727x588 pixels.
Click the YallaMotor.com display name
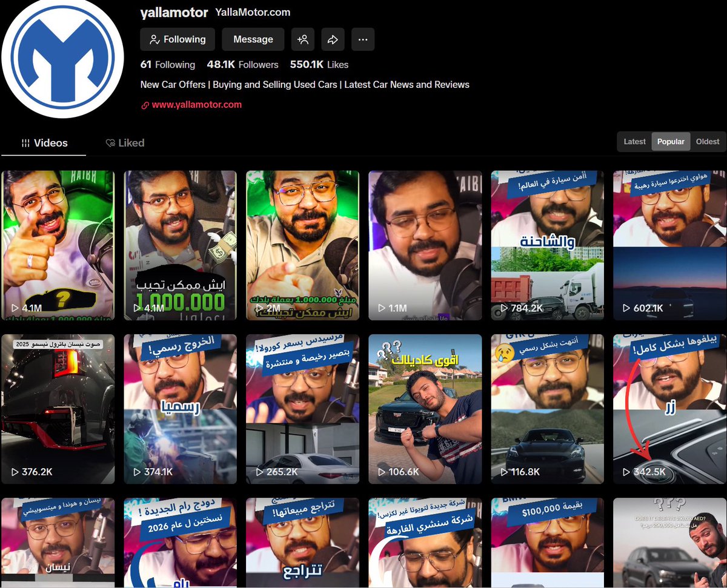click(253, 12)
